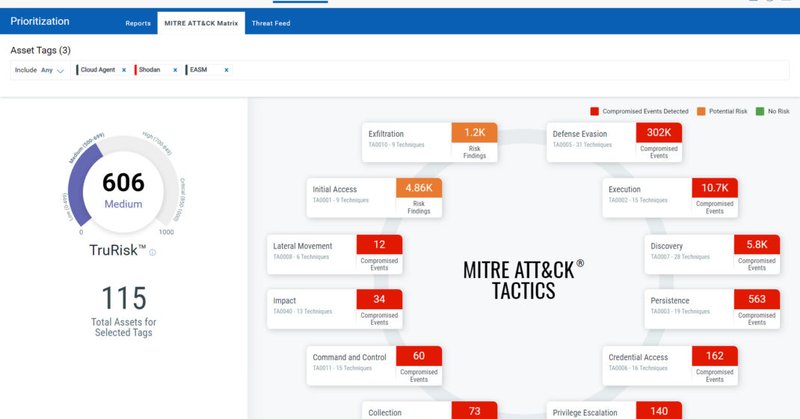
Task: Remove the Shodan tag
Action: [x=175, y=70]
